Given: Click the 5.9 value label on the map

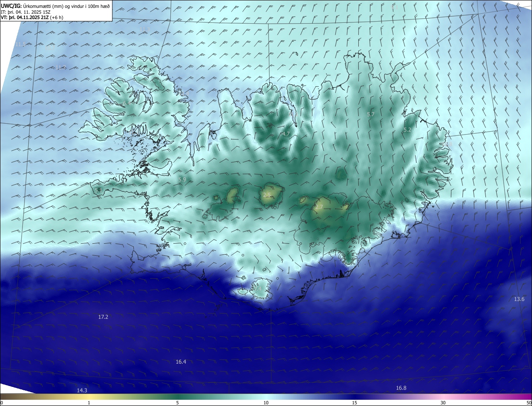Looking at the screenshot, I should click(182, 180).
